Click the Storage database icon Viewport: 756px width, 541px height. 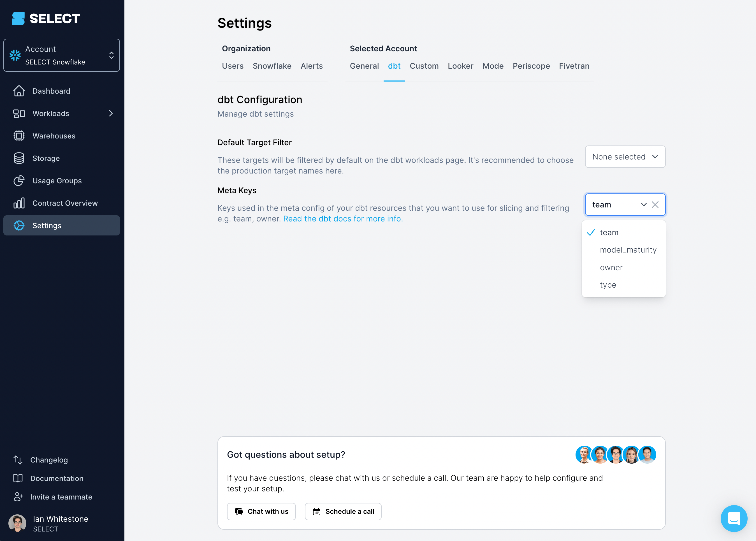(19, 158)
